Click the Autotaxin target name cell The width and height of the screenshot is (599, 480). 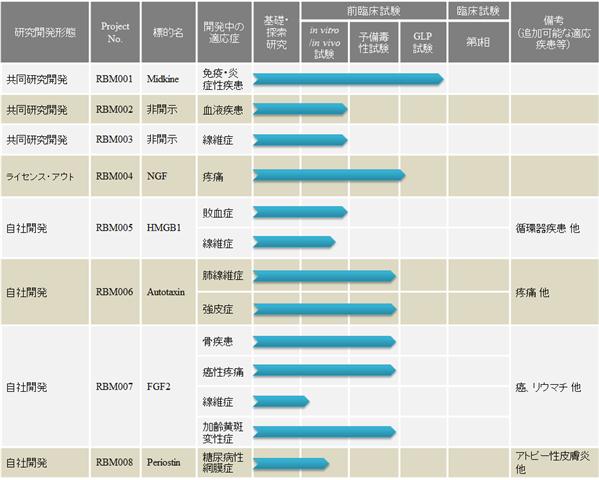pyautogui.click(x=168, y=292)
